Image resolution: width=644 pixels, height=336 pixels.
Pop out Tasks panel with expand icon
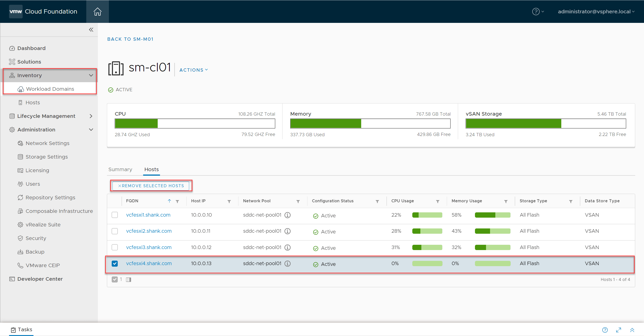point(619,330)
